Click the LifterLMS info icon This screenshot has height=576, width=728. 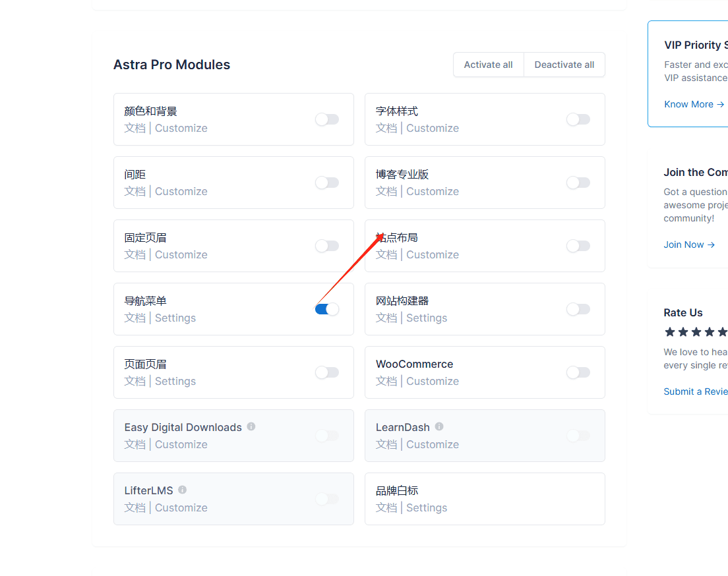click(x=183, y=490)
